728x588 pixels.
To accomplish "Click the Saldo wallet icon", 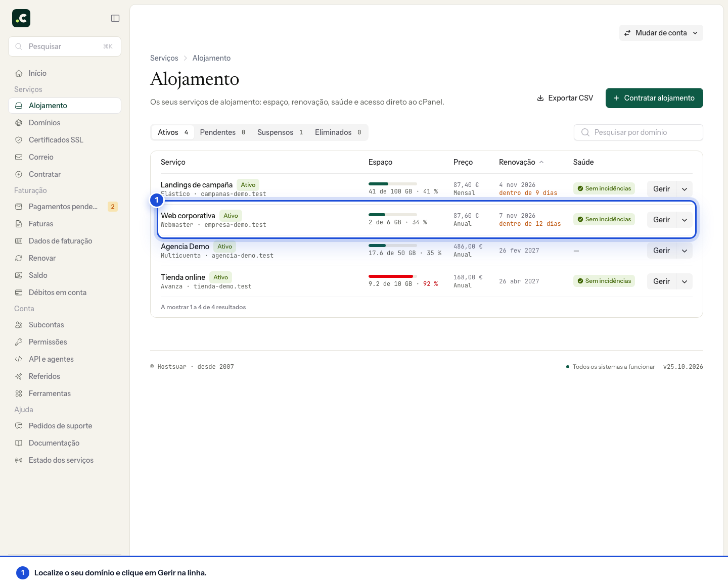I will 19,275.
